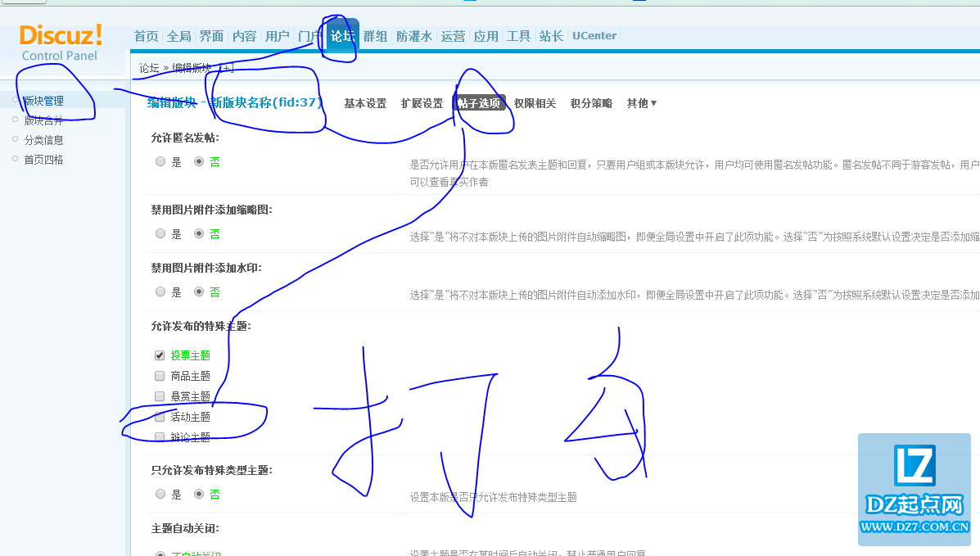Choose 是 for 只允许发布特殊类型主题
Viewport: 980px width, 556px height.
(160, 495)
